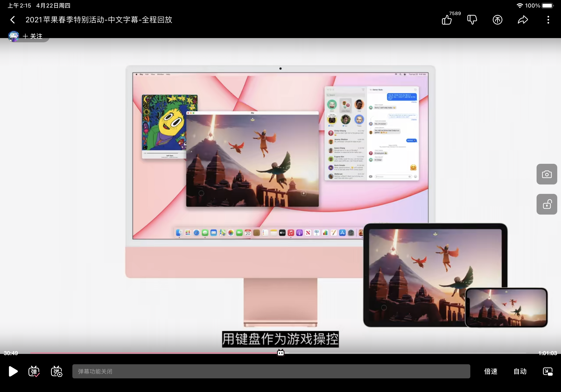The image size is (561, 392).
Task: Share the video via arrow icon
Action: (x=523, y=20)
